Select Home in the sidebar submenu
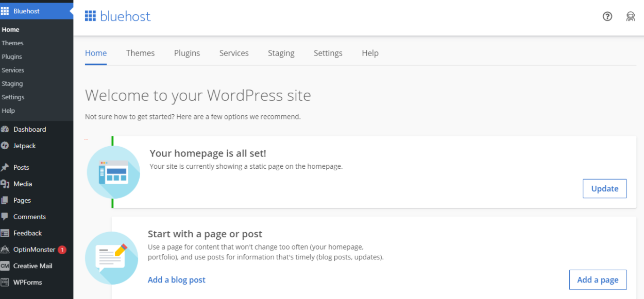This screenshot has height=299, width=644. [x=10, y=30]
